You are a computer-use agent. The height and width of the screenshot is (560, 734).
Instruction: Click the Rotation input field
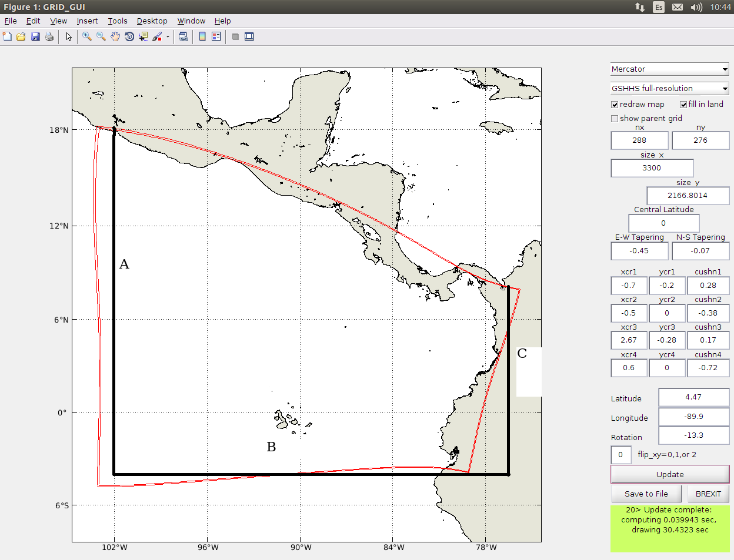pyautogui.click(x=693, y=435)
